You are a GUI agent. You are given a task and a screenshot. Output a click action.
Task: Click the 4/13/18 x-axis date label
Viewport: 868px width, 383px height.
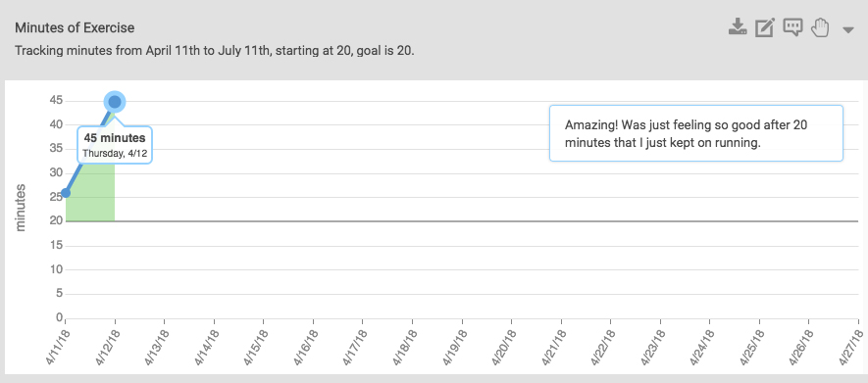point(157,348)
